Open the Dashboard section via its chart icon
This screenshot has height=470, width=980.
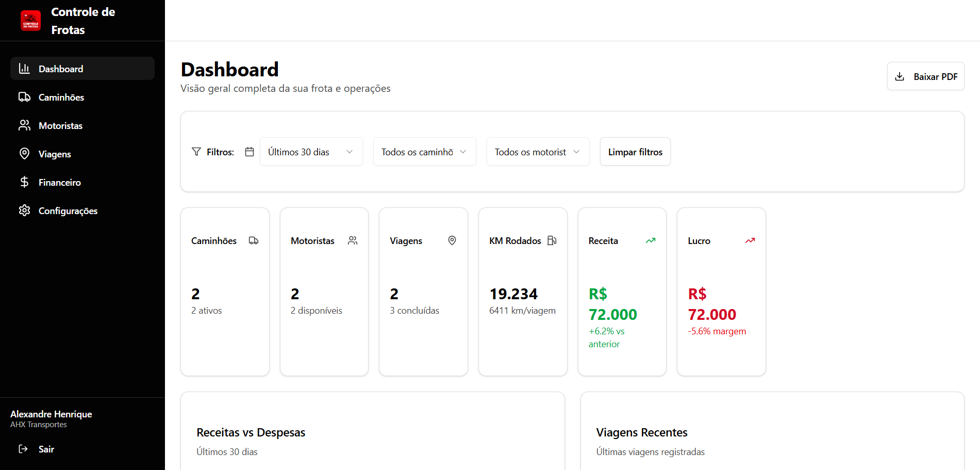(x=25, y=68)
